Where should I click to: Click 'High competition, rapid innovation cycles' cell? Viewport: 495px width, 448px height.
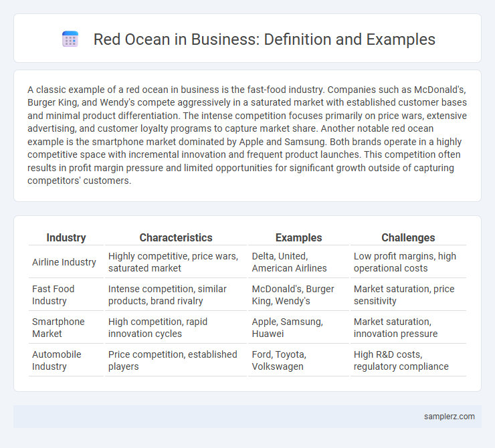176,328
